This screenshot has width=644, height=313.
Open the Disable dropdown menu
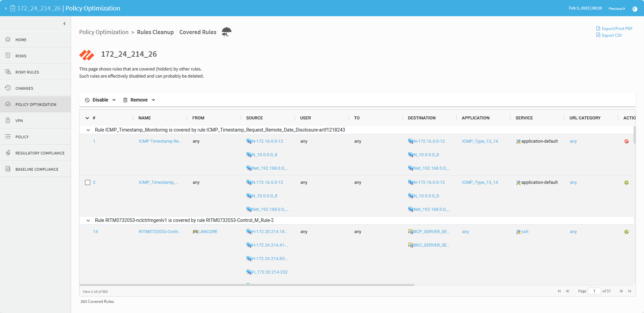coord(100,100)
